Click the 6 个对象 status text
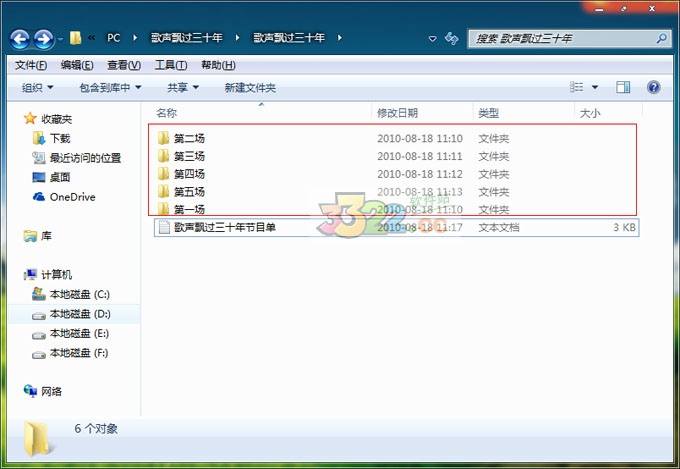The image size is (680, 469). (x=96, y=429)
